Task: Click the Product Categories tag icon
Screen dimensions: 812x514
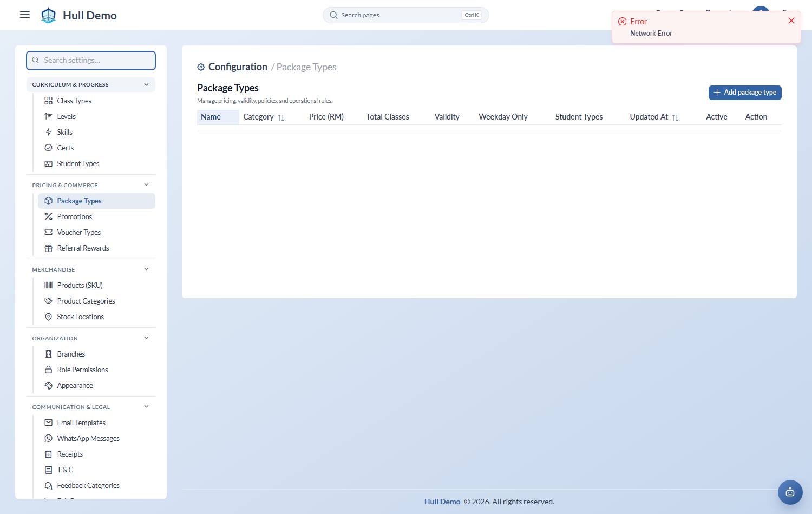Action: point(49,301)
